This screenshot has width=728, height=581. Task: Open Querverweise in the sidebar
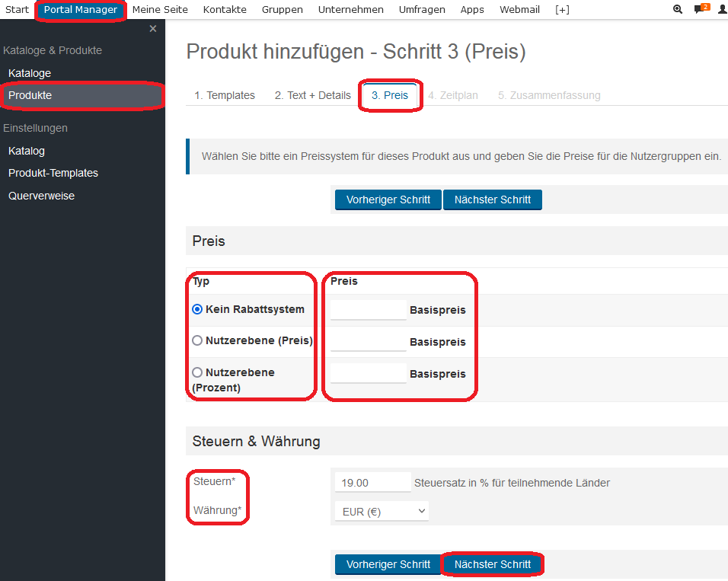pyautogui.click(x=41, y=196)
